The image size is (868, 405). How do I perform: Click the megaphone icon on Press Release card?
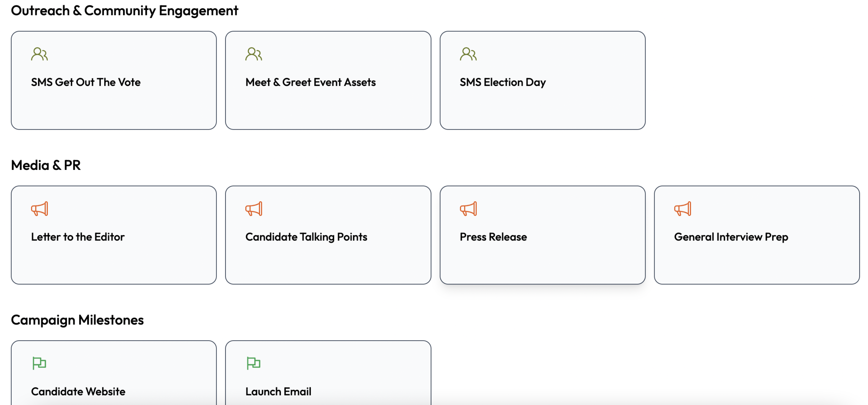[468, 209]
